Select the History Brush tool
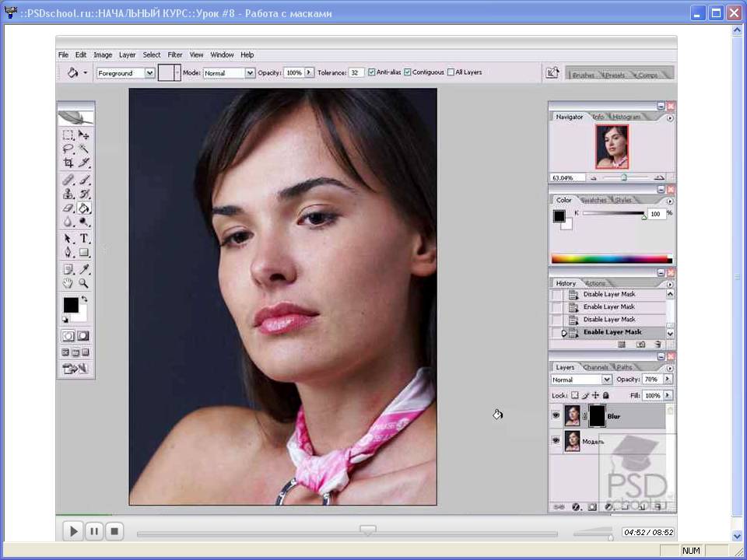 [x=84, y=194]
